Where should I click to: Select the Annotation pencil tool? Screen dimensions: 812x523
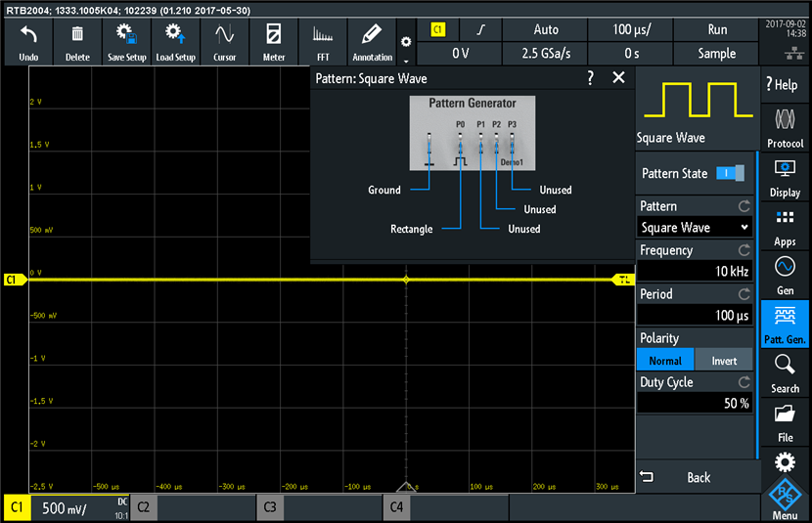click(x=372, y=42)
